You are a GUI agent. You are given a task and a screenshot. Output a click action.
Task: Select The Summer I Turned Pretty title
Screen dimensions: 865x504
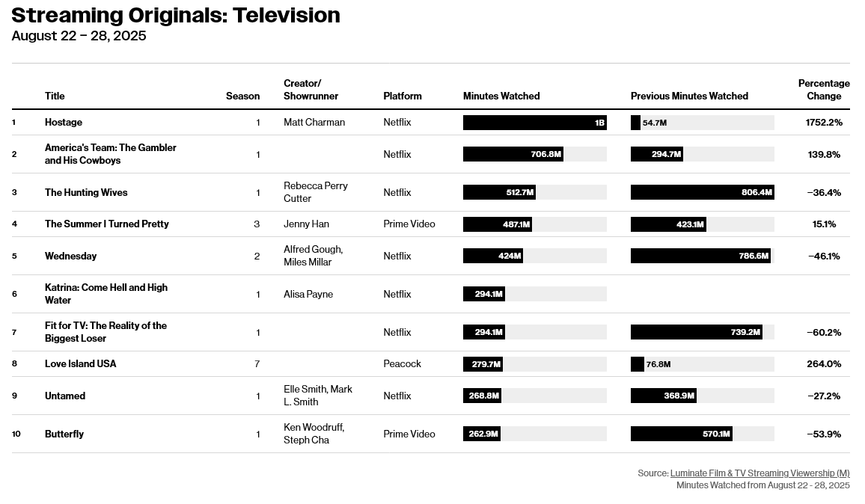106,224
